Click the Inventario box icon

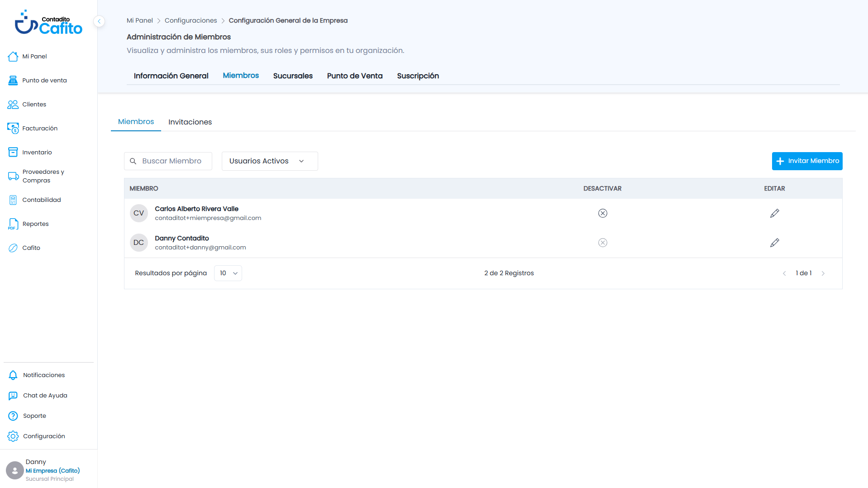[x=13, y=152]
